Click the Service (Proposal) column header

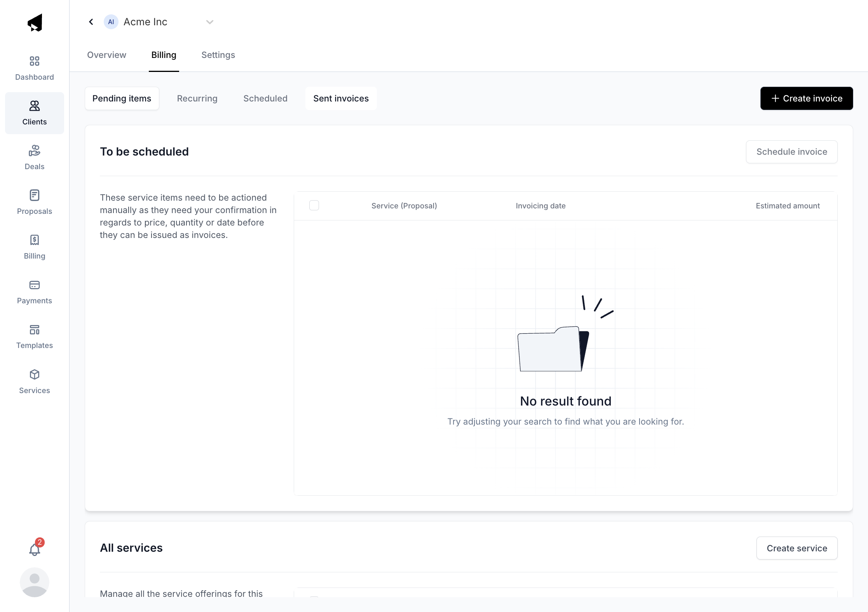[x=404, y=206]
